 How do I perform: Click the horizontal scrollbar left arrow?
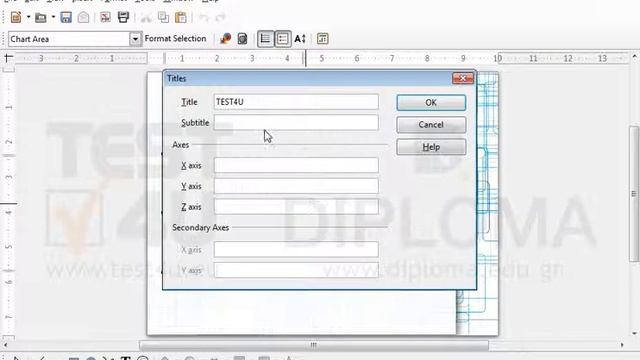[x=5, y=345]
